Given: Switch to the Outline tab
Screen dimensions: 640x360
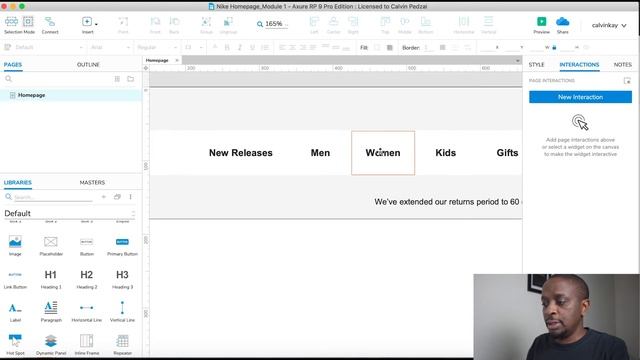Looking at the screenshot, I should click(x=88, y=64).
